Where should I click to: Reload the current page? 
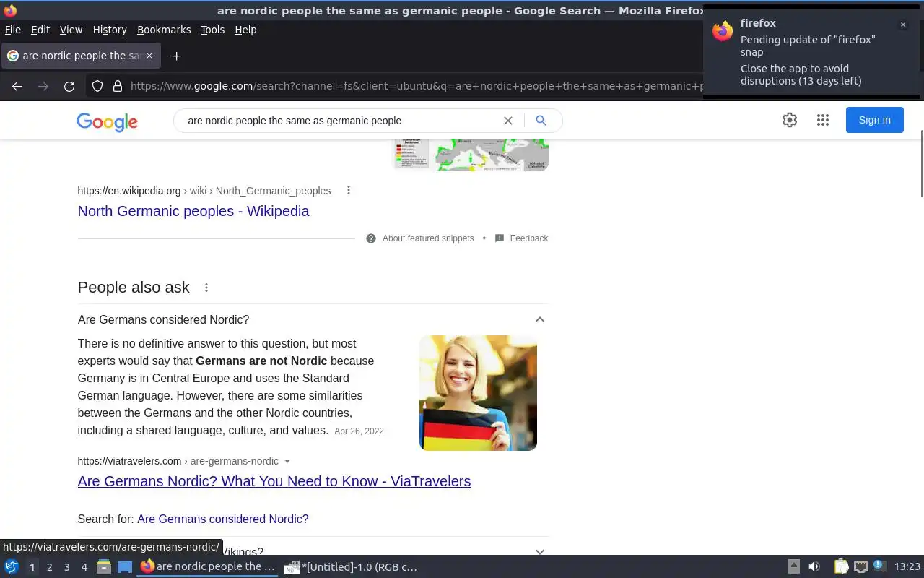click(69, 86)
